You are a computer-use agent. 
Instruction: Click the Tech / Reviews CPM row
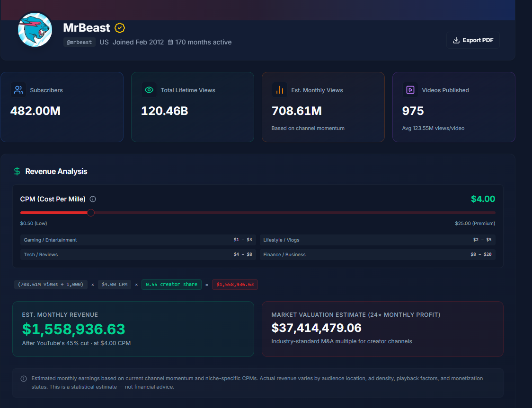tap(138, 254)
